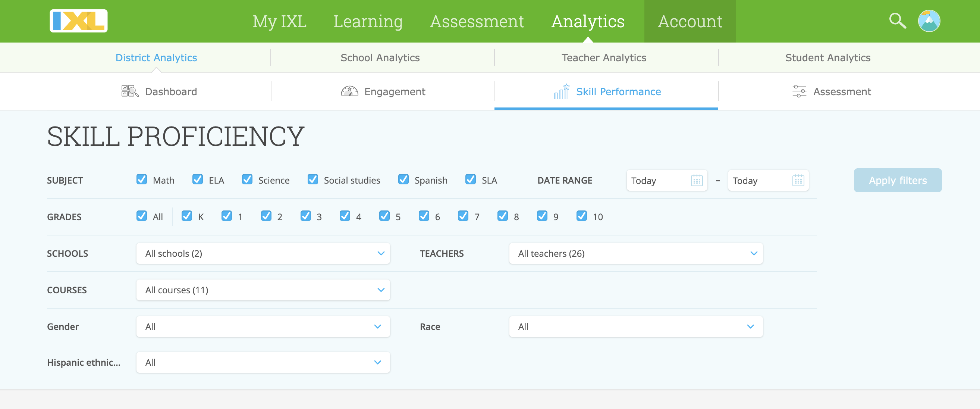Expand the All courses dropdown

pos(263,290)
